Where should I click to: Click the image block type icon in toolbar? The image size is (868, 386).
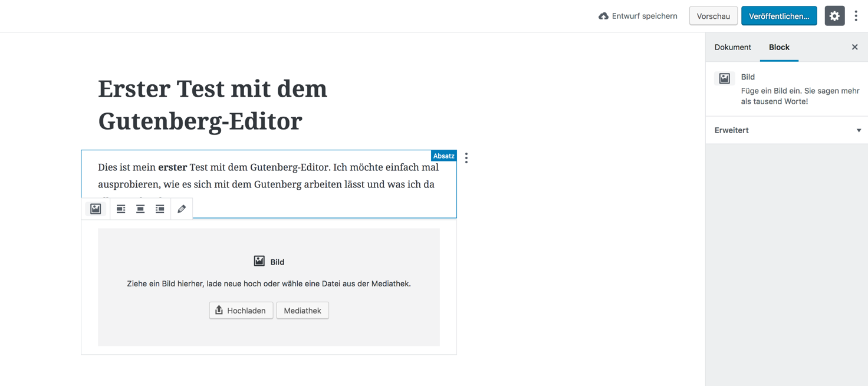coord(96,209)
